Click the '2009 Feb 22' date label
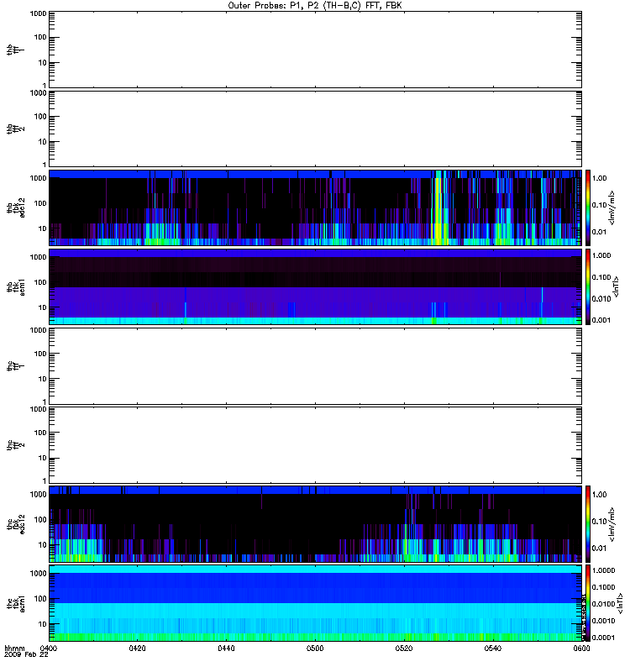Viewport: 630px width, 672px height. pyautogui.click(x=26, y=654)
